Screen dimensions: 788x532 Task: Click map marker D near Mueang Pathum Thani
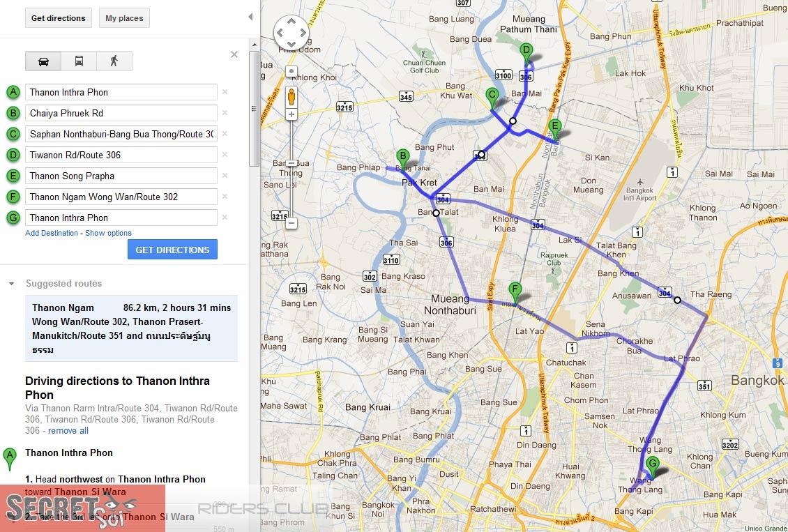526,53
